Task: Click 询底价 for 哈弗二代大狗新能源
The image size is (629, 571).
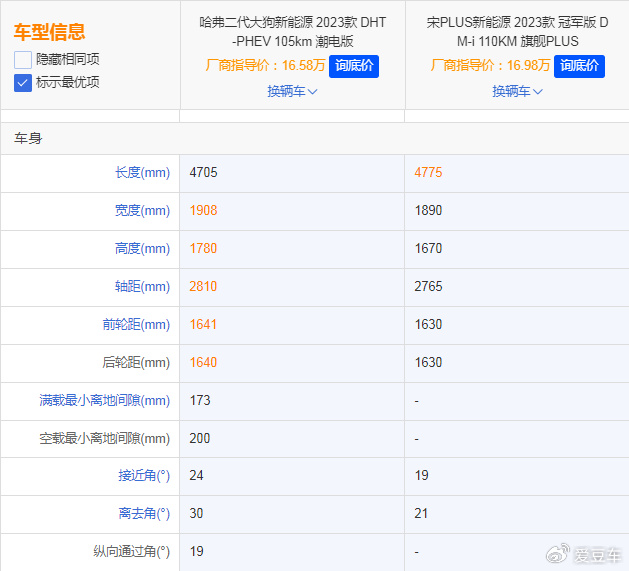Action: pyautogui.click(x=354, y=66)
